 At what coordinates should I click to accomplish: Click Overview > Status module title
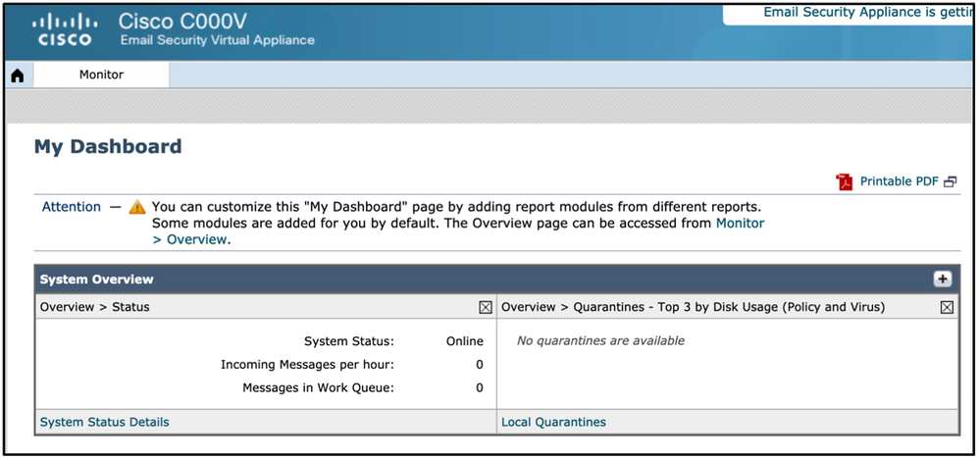(95, 307)
